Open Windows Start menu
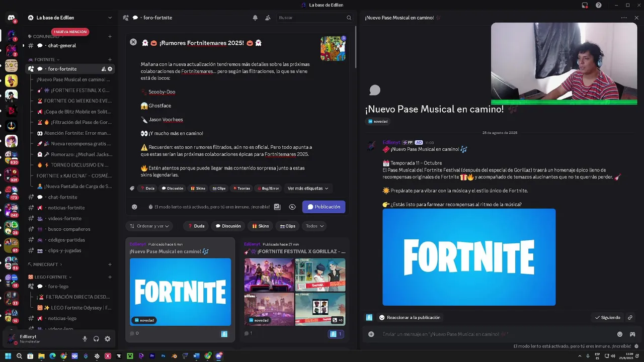644x362 pixels. (x=8, y=356)
